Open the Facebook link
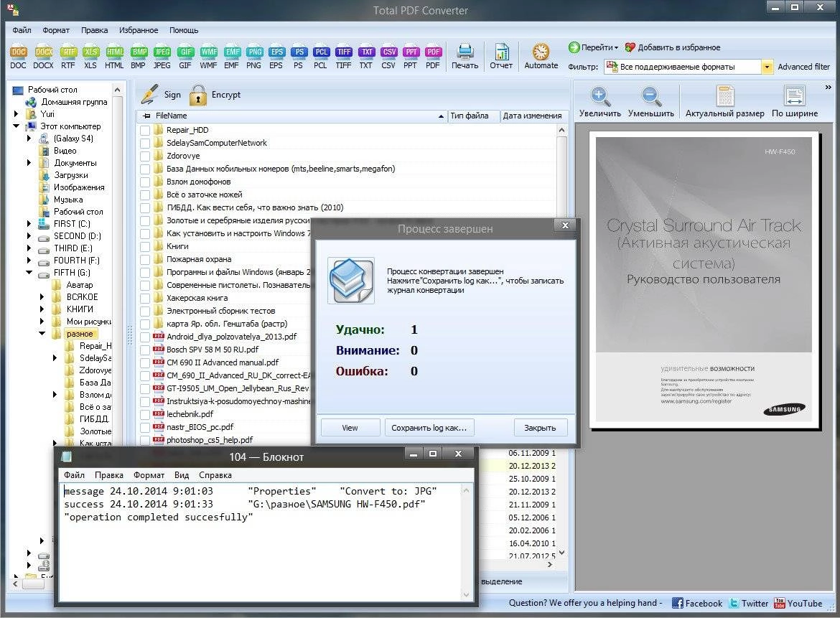The width and height of the screenshot is (840, 618). 697,603
